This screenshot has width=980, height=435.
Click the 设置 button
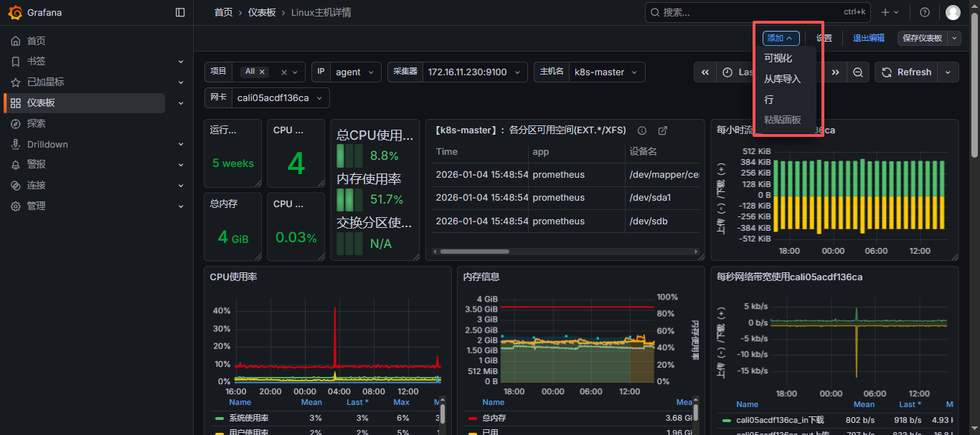pos(824,38)
